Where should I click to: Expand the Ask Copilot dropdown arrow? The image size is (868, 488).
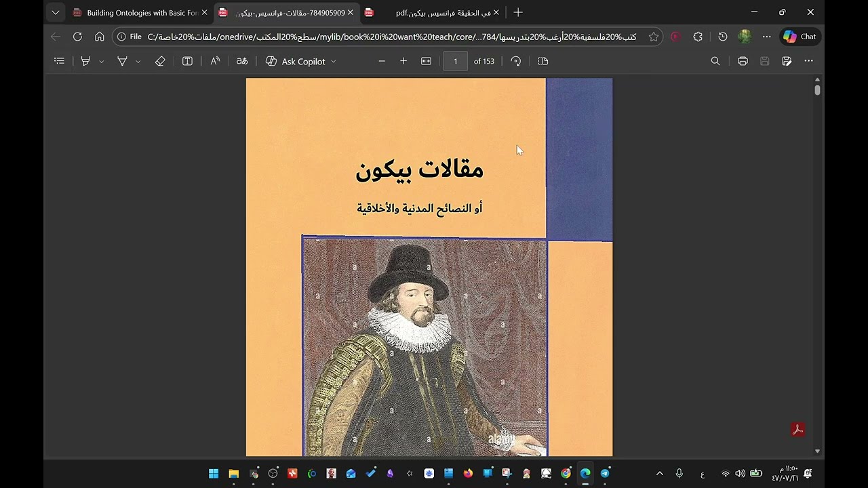pos(334,61)
